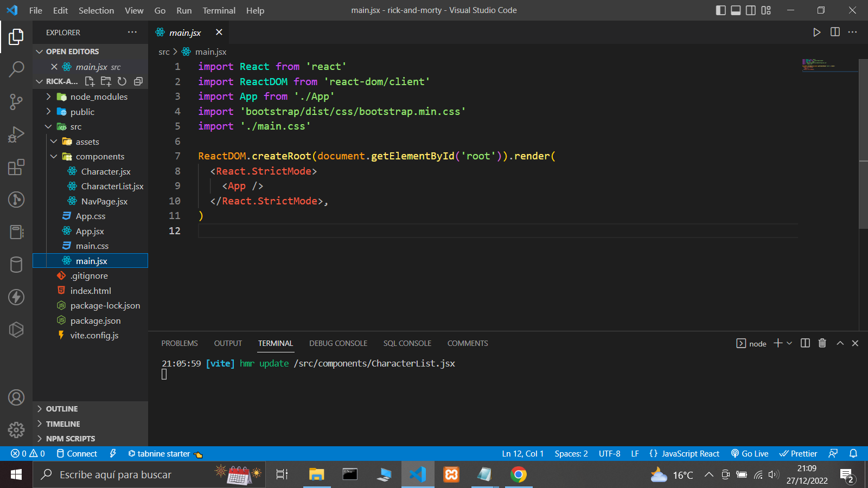The height and width of the screenshot is (488, 868).
Task: Open the Thunder Client lightning icon
Action: (16, 297)
